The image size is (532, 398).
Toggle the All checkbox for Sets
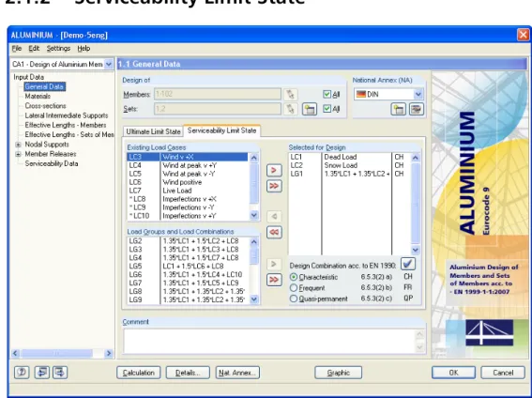[x=327, y=109]
